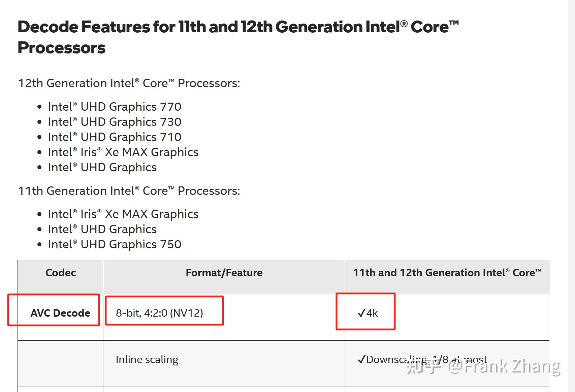This screenshot has width=575, height=392.
Task: Click the Inline scaling table cell
Action: click(x=147, y=359)
